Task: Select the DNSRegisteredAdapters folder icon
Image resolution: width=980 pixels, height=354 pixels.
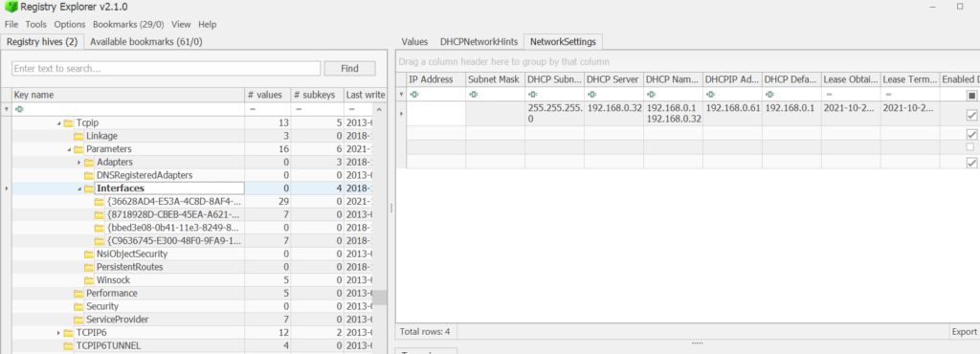Action: (x=89, y=175)
